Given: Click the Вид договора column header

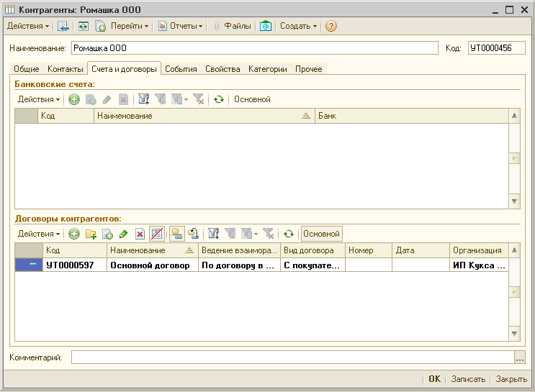Looking at the screenshot, I should point(313,250).
